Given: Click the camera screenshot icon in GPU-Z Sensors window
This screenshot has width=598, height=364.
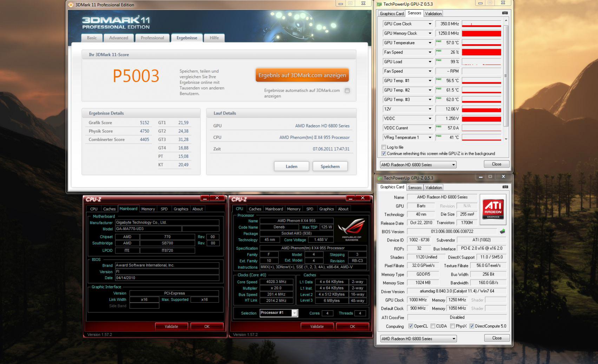Looking at the screenshot, I should pyautogui.click(x=505, y=13).
